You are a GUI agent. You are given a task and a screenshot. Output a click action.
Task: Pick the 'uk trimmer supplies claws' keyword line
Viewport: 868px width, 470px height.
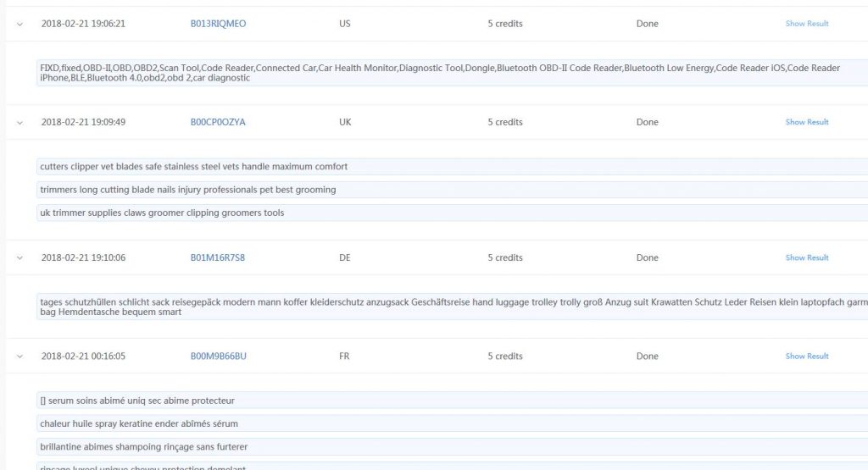click(x=163, y=213)
